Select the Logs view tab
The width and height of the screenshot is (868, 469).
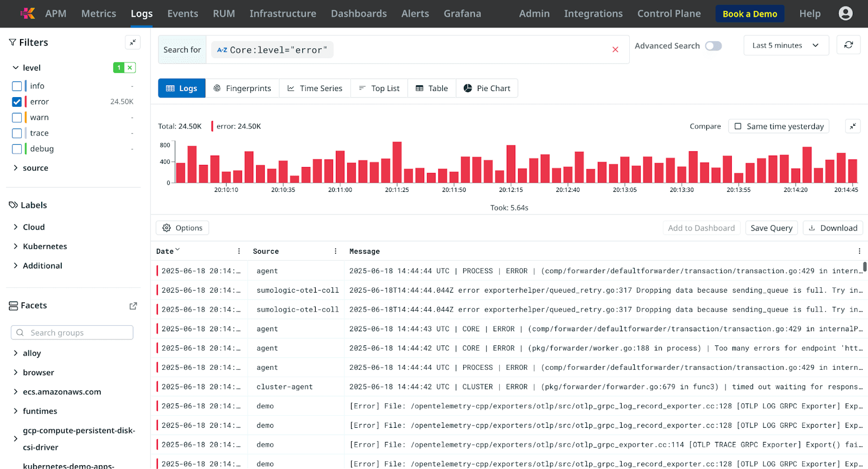click(182, 88)
